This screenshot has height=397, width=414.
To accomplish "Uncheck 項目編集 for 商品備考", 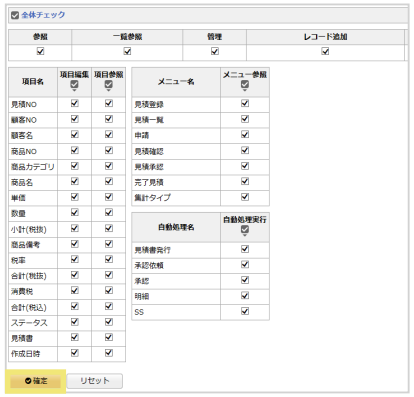I will [x=75, y=244].
